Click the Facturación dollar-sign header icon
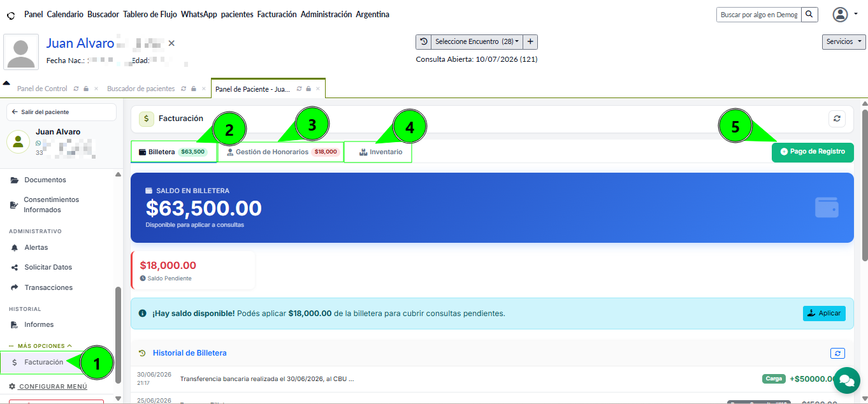Screen dimensions: 868x404 pyautogui.click(x=147, y=119)
